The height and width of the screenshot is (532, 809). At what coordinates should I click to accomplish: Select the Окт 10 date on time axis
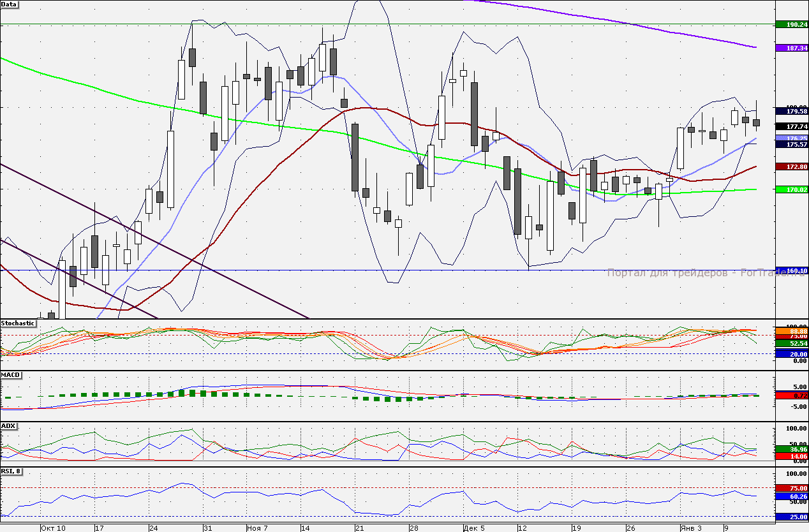point(53,528)
